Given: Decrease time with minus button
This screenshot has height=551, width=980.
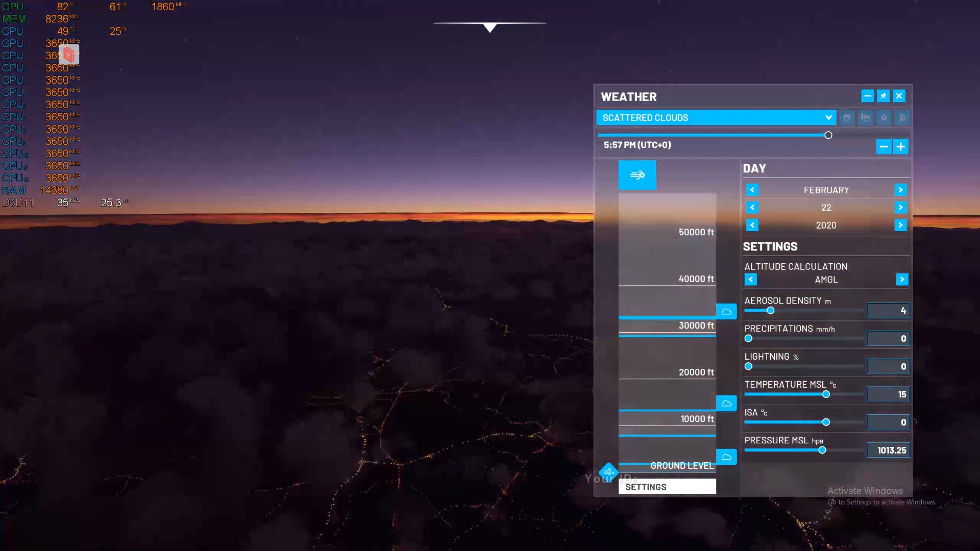Looking at the screenshot, I should pos(884,147).
